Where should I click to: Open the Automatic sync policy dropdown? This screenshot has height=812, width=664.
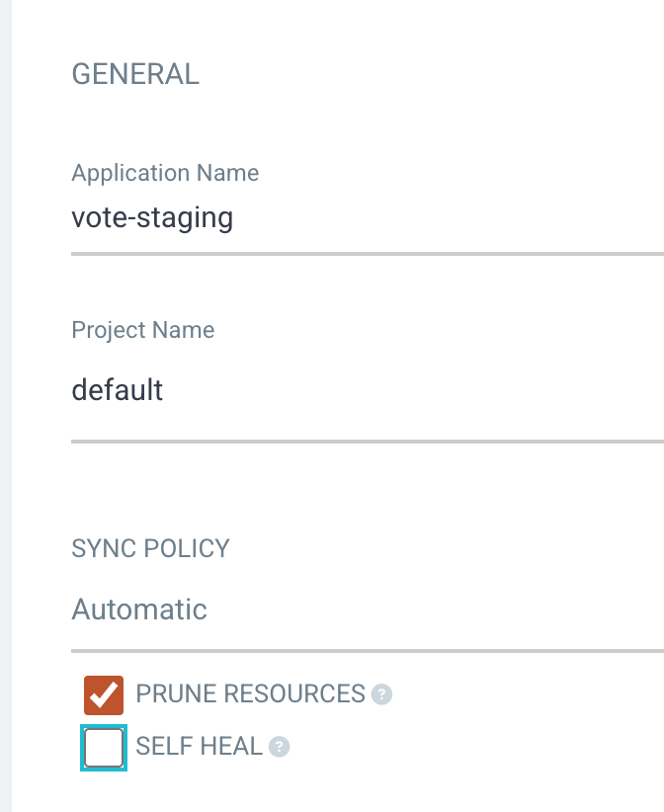(x=368, y=609)
